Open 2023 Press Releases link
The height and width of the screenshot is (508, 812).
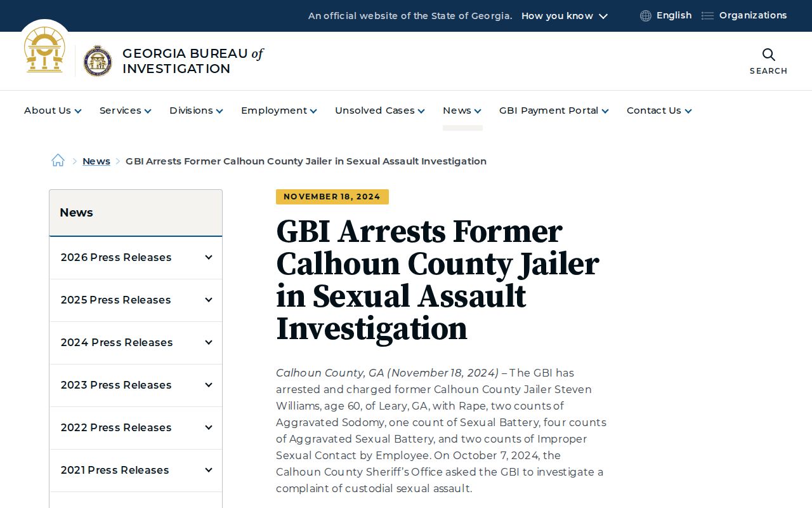click(116, 385)
